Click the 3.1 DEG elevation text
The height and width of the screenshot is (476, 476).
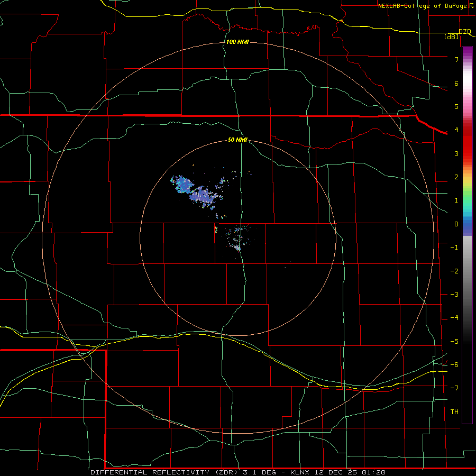point(259,472)
